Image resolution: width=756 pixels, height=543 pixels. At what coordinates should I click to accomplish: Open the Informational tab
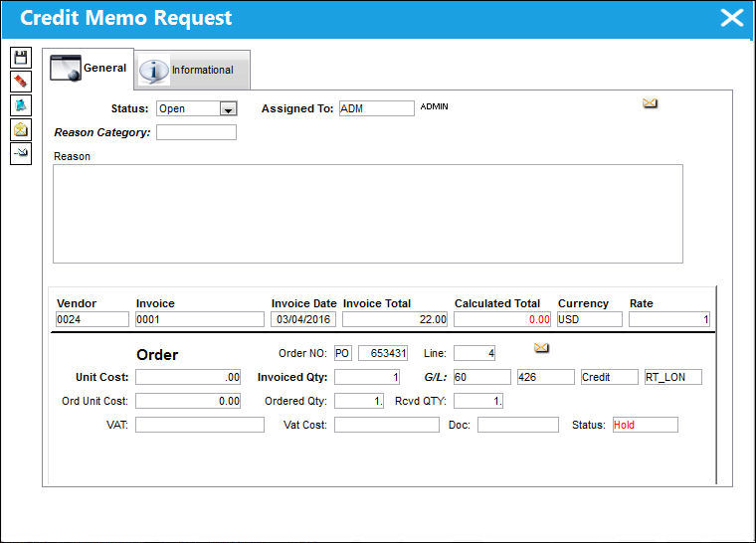(192, 71)
